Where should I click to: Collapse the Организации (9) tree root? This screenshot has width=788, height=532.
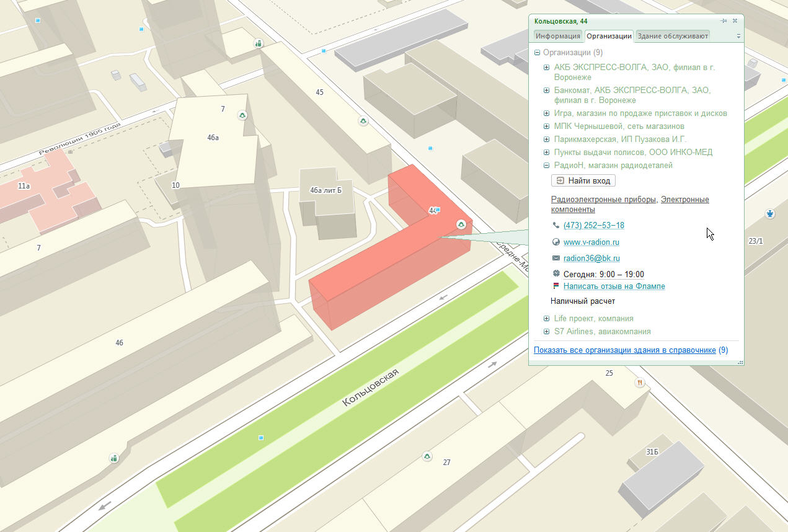click(537, 53)
